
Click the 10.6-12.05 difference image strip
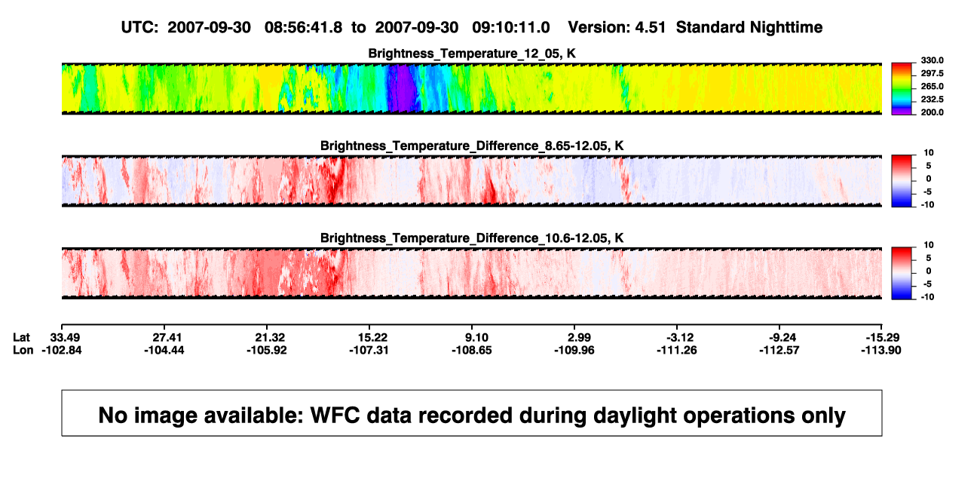click(x=472, y=273)
